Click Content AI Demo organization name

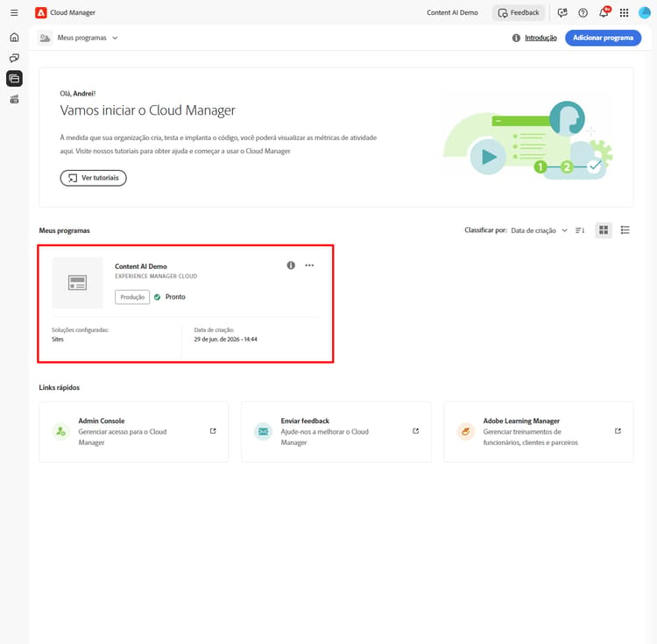point(452,12)
